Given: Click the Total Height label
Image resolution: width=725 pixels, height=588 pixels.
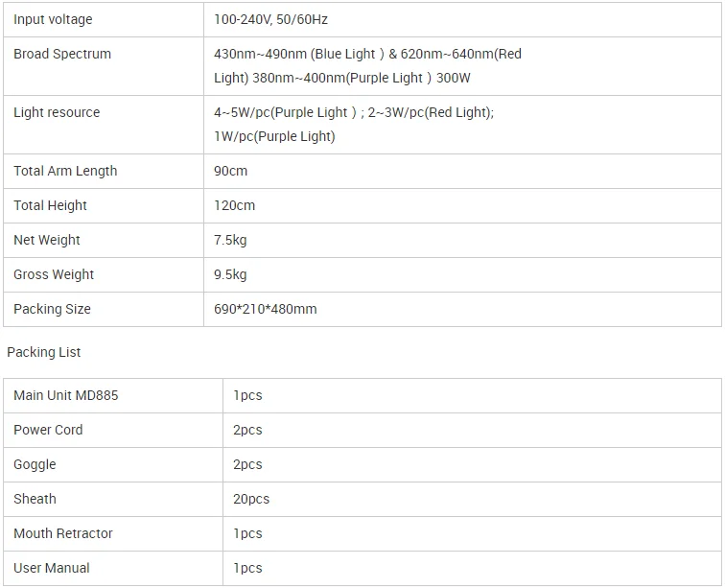Looking at the screenshot, I should pyautogui.click(x=50, y=205).
